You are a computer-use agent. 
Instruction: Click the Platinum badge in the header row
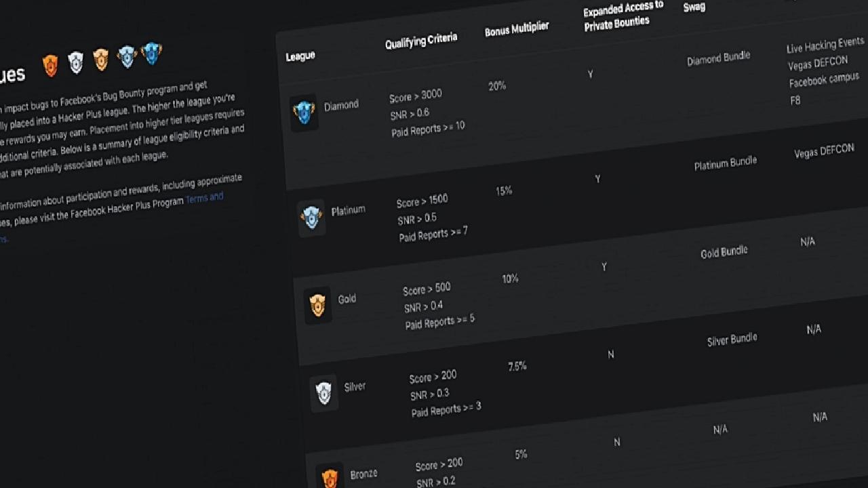127,56
